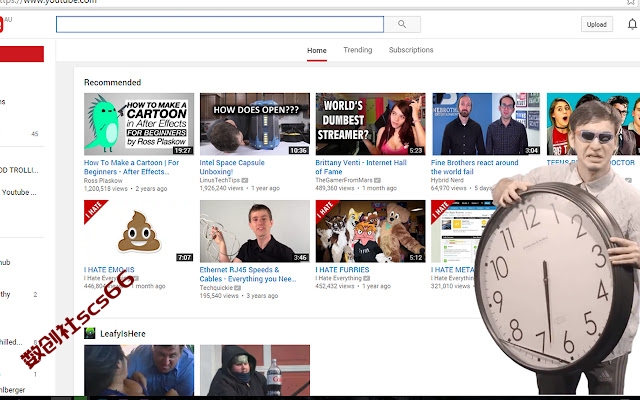Open Techquickie channel link
The image size is (640, 400).
216,287
